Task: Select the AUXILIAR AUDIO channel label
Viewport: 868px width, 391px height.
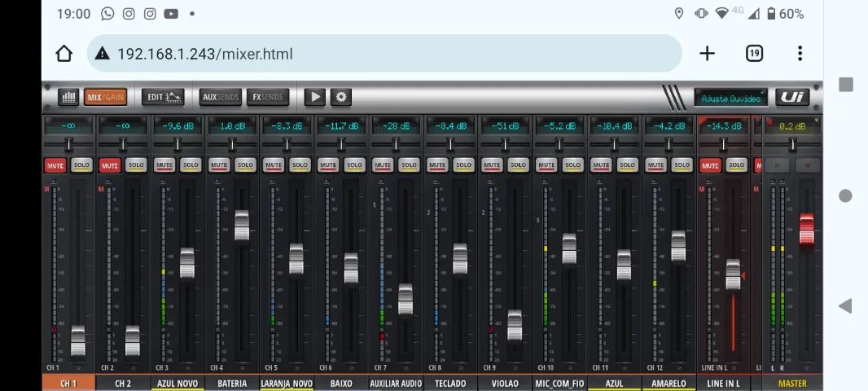Action: pyautogui.click(x=396, y=383)
